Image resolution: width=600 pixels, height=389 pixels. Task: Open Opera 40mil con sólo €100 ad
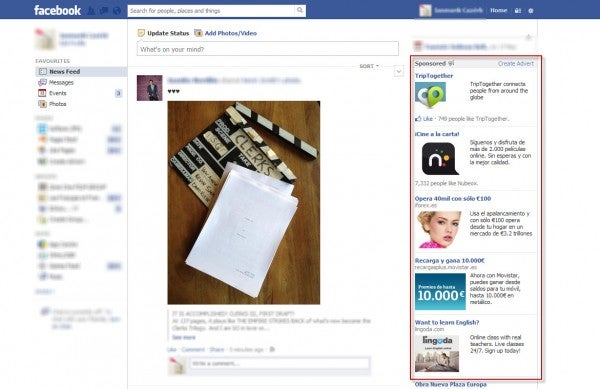pos(453,199)
